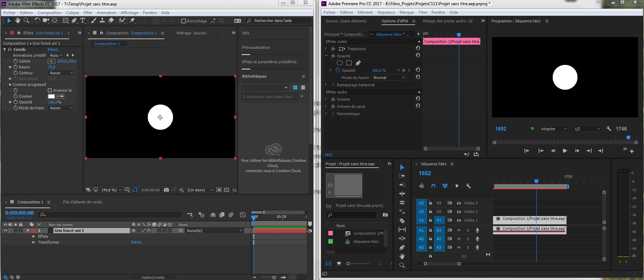Open the Séquence menu in Premiere
Image resolution: width=644 pixels, height=280 pixels.
[x=386, y=12]
